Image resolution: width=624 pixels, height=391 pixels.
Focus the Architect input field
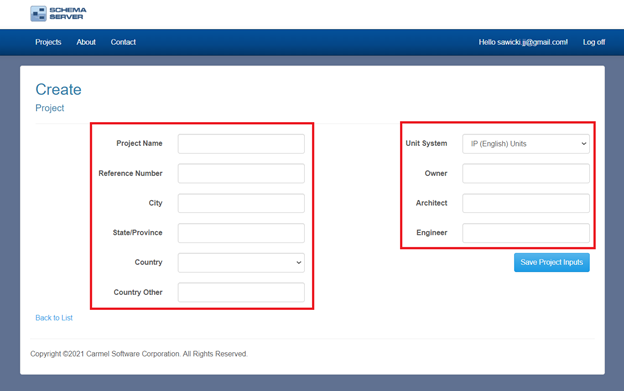(526, 203)
